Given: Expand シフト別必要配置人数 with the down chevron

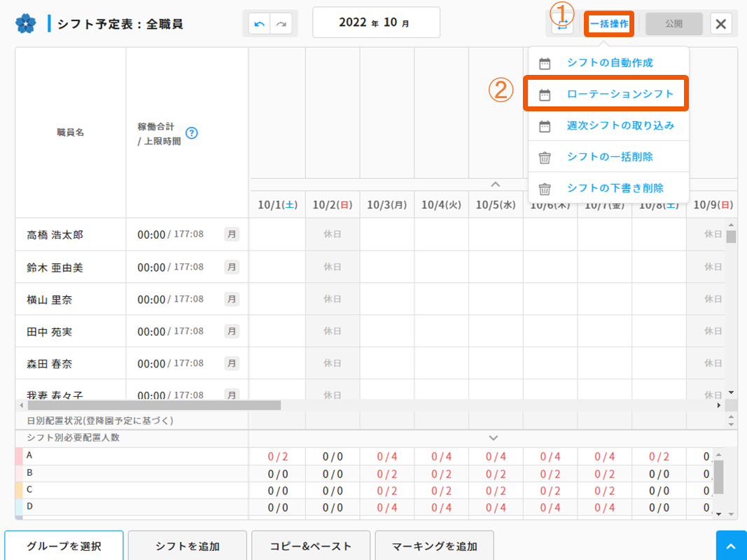Looking at the screenshot, I should pos(493,438).
